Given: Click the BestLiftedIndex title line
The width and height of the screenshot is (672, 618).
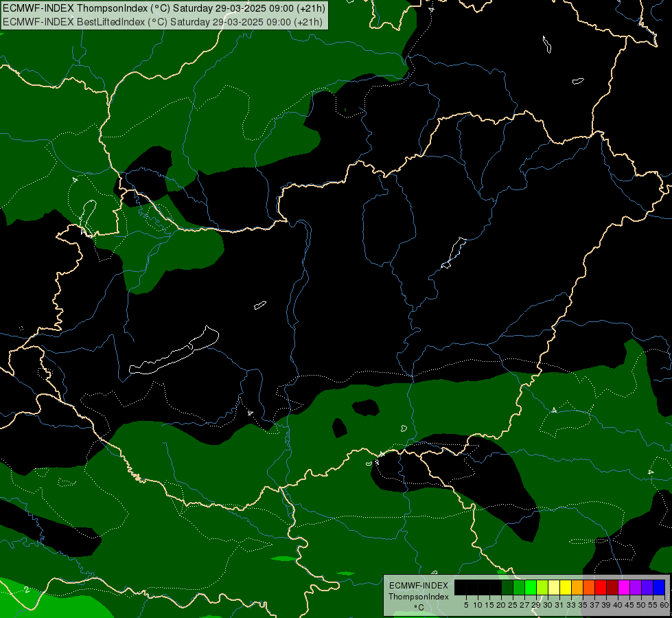Looking at the screenshot, I should [x=163, y=22].
